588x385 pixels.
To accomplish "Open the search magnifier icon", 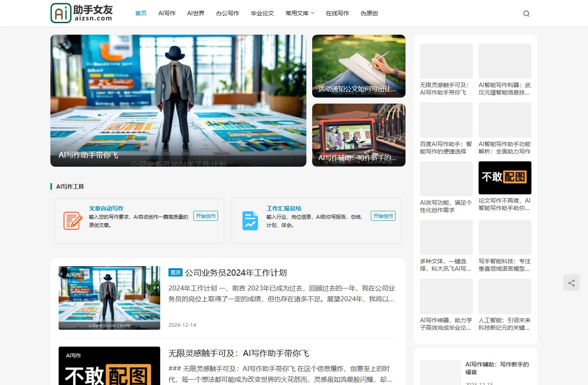I will pyautogui.click(x=526, y=14).
